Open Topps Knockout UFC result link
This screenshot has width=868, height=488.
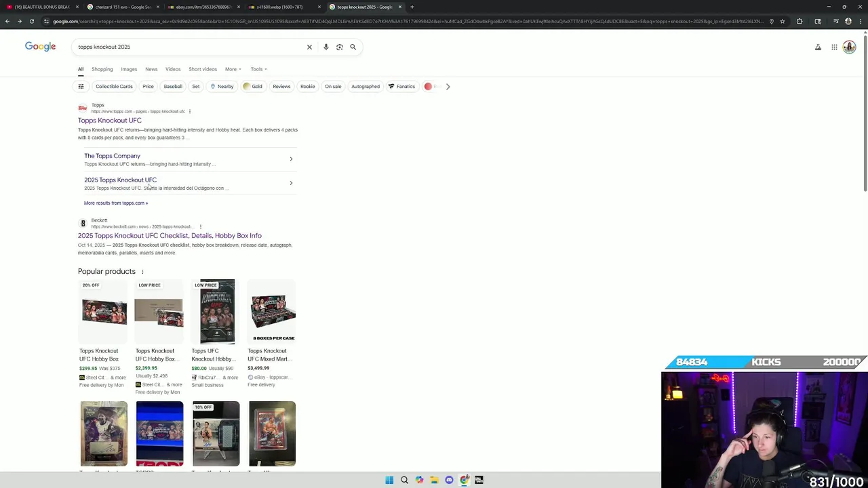click(x=110, y=121)
